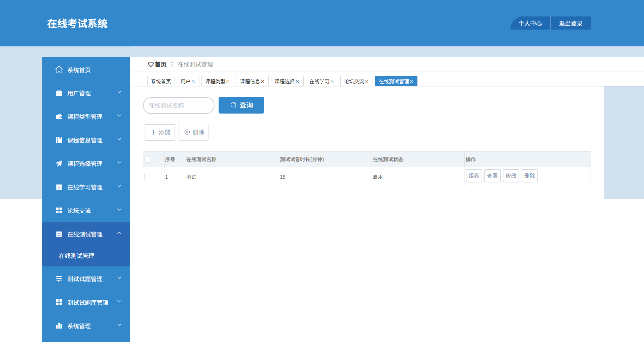
Task: Click the wallet icon for 课程类型管理
Action: [59, 117]
